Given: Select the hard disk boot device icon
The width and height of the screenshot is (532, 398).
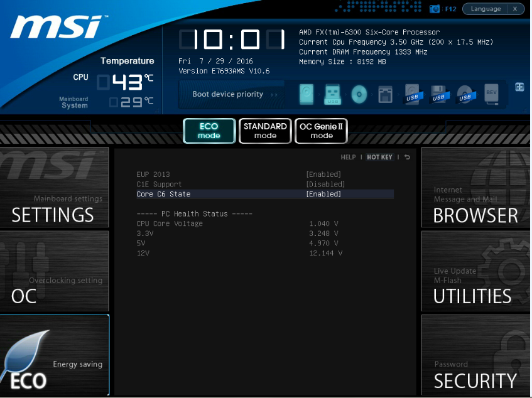Looking at the screenshot, I should tap(307, 94).
